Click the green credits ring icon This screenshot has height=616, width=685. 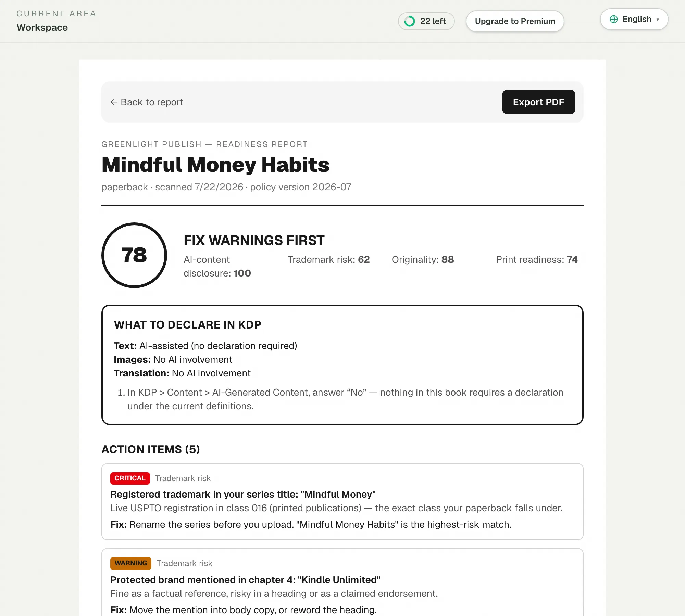tap(410, 21)
